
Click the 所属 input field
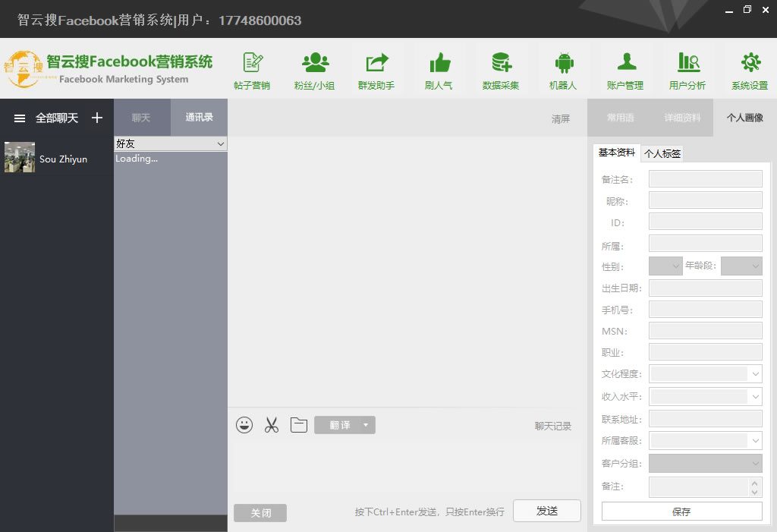(x=706, y=244)
